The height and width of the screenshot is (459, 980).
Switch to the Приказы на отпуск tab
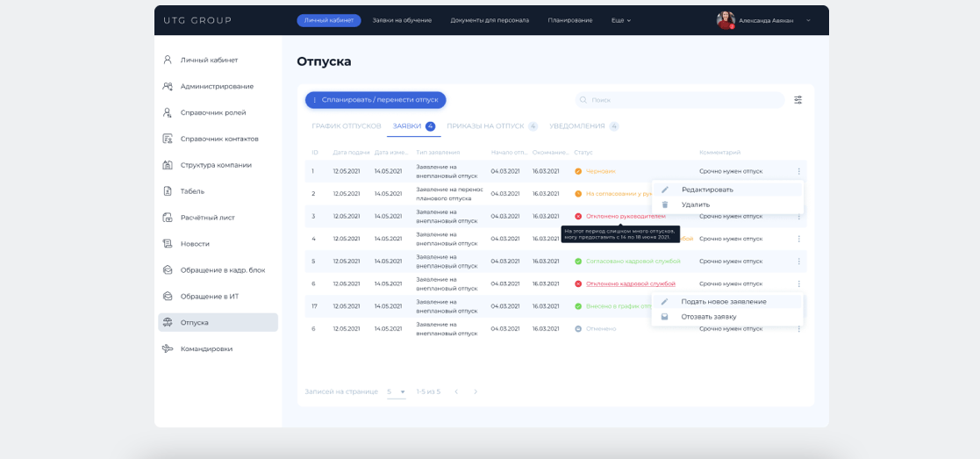click(x=485, y=126)
